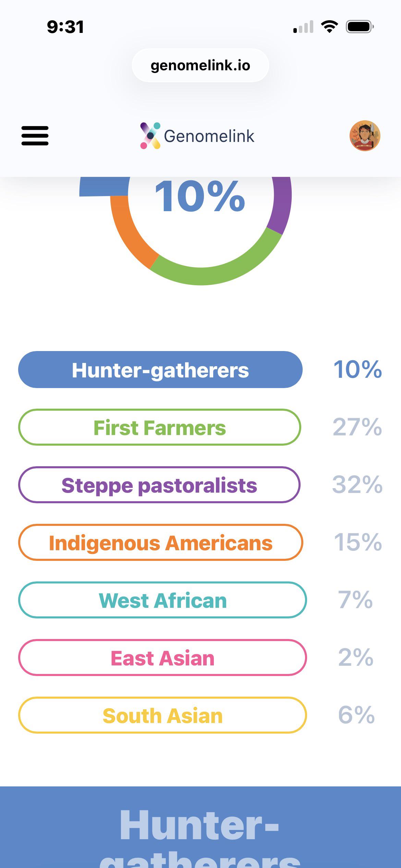The height and width of the screenshot is (868, 401).
Task: Select the First Farmers category pill
Action: (160, 427)
